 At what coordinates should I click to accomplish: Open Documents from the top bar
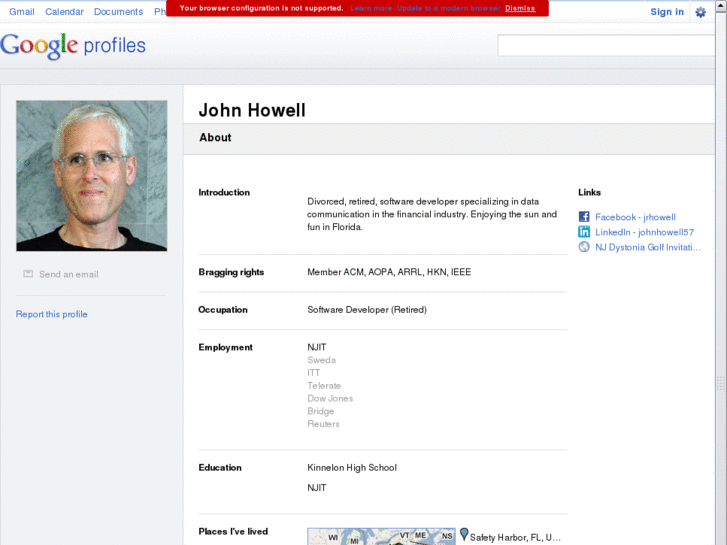[118, 12]
